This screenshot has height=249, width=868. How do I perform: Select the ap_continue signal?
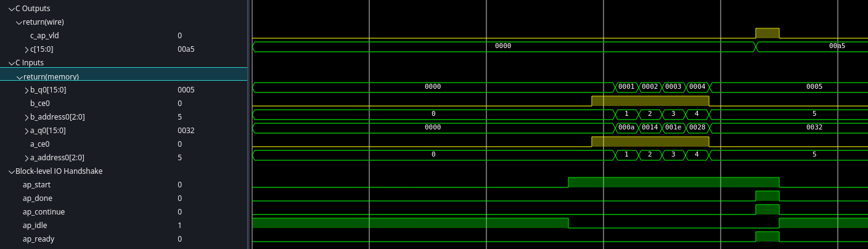click(123, 212)
